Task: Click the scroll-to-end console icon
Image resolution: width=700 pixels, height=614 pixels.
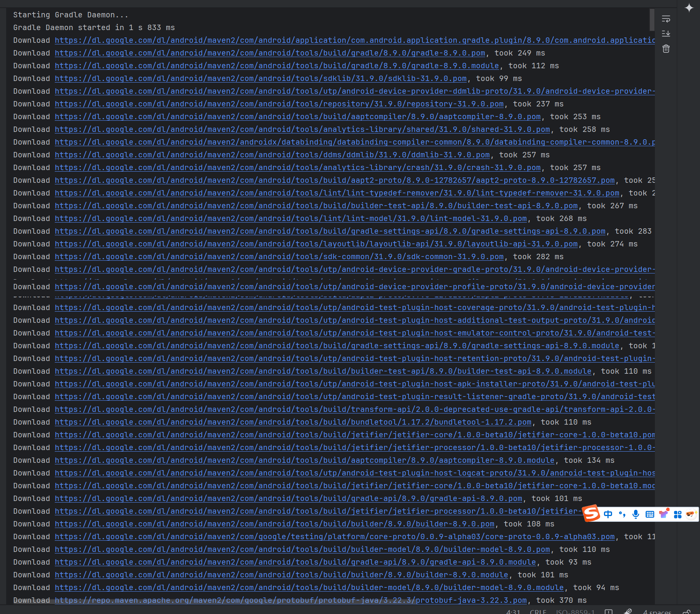Action: click(666, 34)
